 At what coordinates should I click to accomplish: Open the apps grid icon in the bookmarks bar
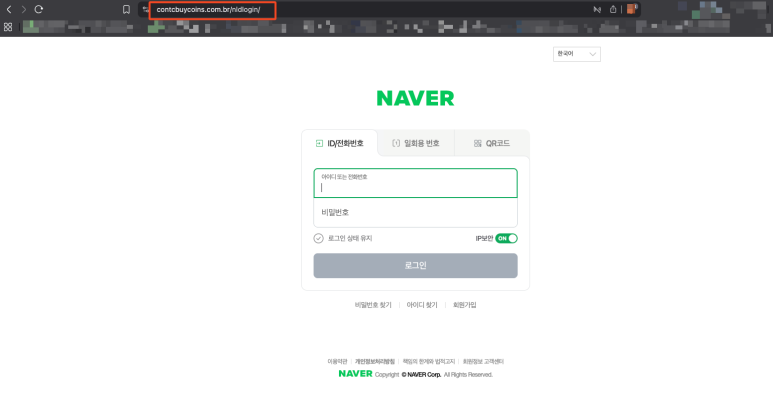click(8, 27)
